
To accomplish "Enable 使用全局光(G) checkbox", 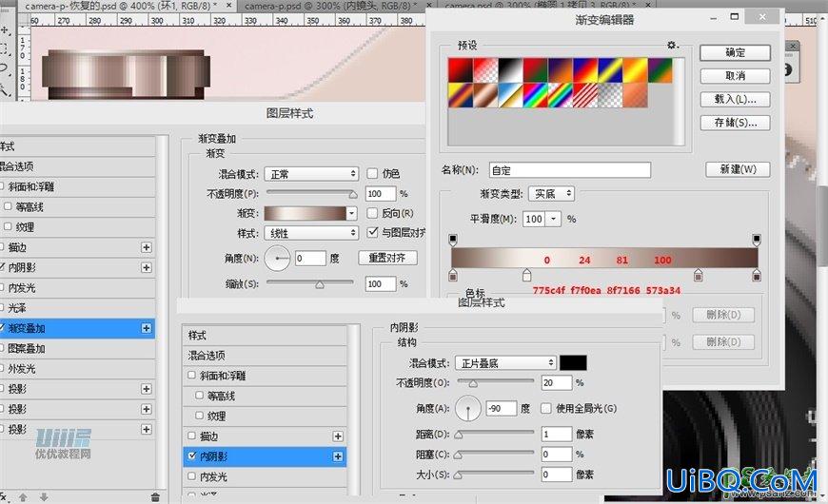I will [x=546, y=408].
